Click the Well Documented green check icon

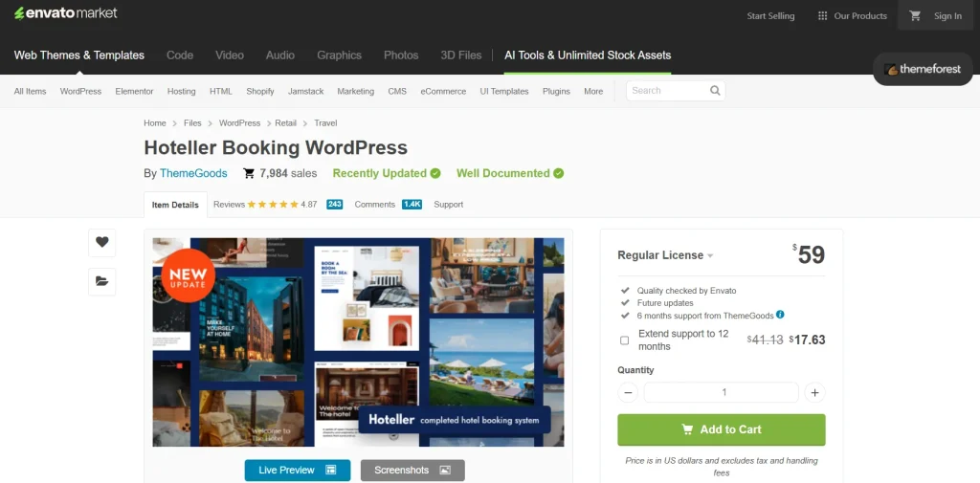coord(558,173)
